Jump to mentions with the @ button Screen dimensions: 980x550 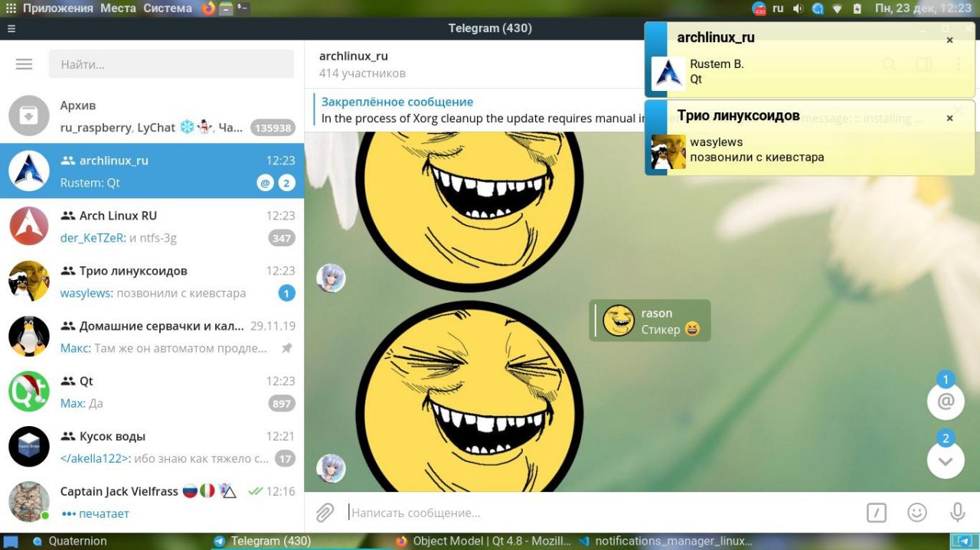click(x=946, y=401)
